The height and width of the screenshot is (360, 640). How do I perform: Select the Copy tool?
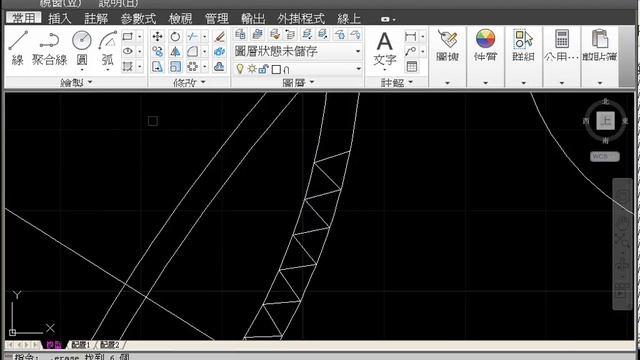click(x=158, y=51)
